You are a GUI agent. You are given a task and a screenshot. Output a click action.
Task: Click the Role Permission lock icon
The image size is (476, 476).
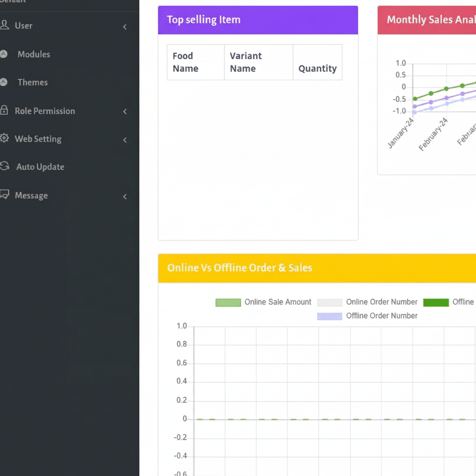point(4,111)
